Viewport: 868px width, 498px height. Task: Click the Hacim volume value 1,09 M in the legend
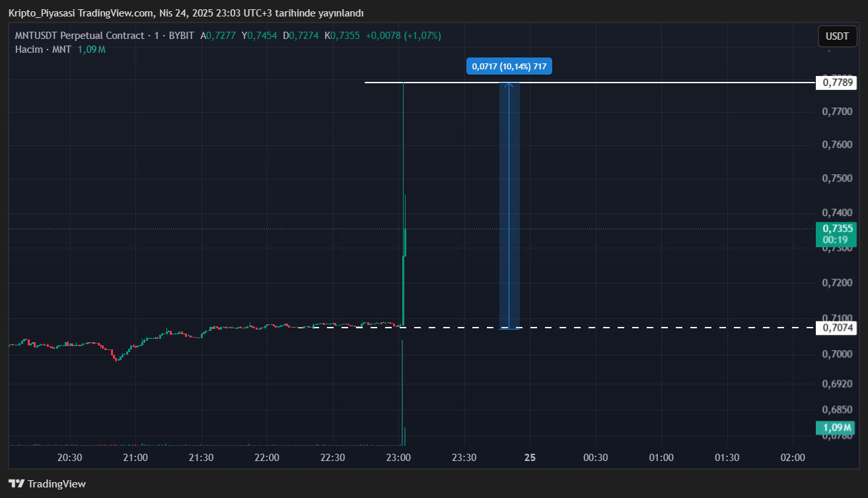pyautogui.click(x=92, y=50)
